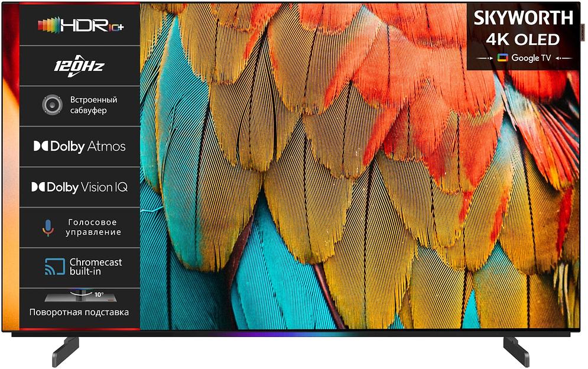The width and height of the screenshot is (588, 369).
Task: Click the built-in subwoofer speaker icon
Action: [x=52, y=105]
